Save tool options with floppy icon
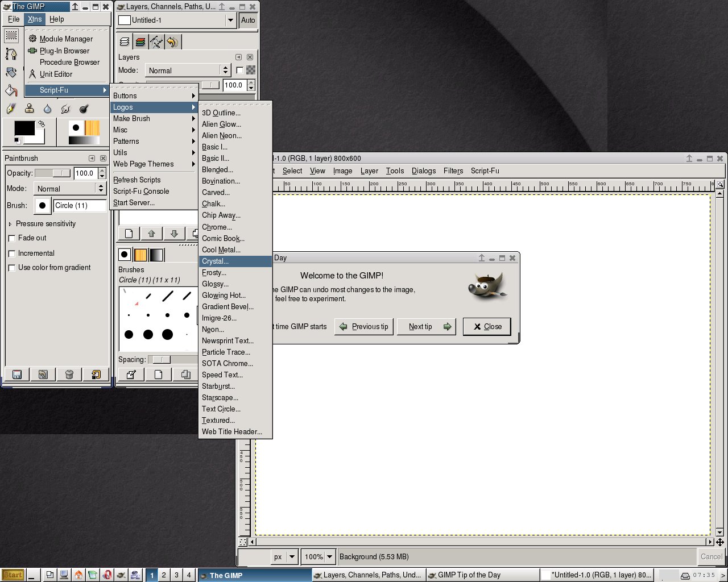The height and width of the screenshot is (582, 728). 17,374
